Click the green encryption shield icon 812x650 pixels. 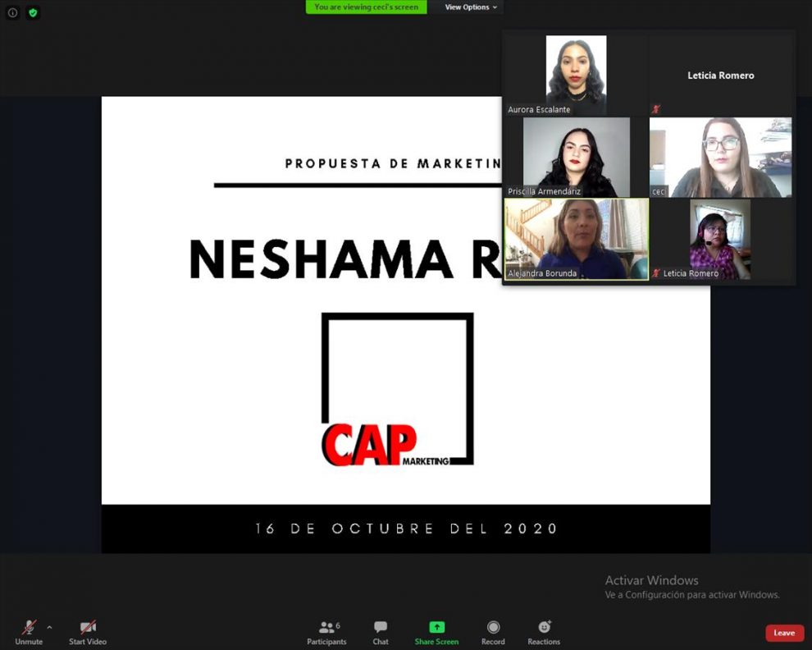point(33,13)
